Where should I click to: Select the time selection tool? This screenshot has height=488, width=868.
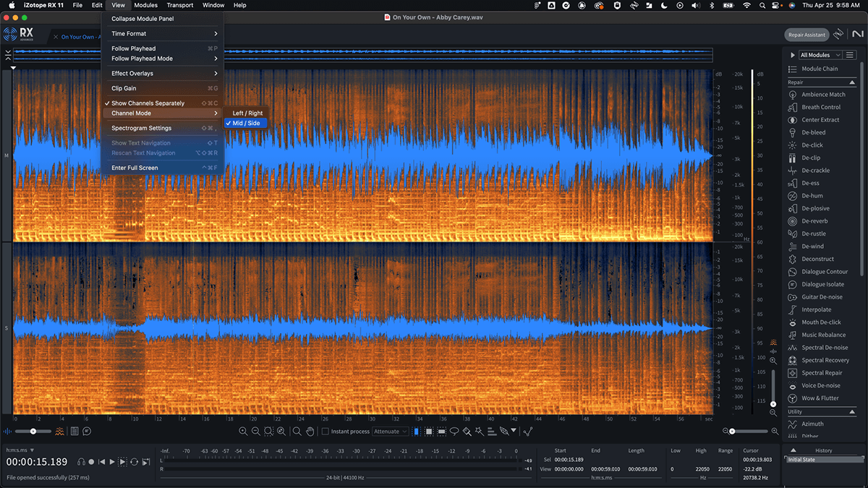pyautogui.click(x=417, y=432)
